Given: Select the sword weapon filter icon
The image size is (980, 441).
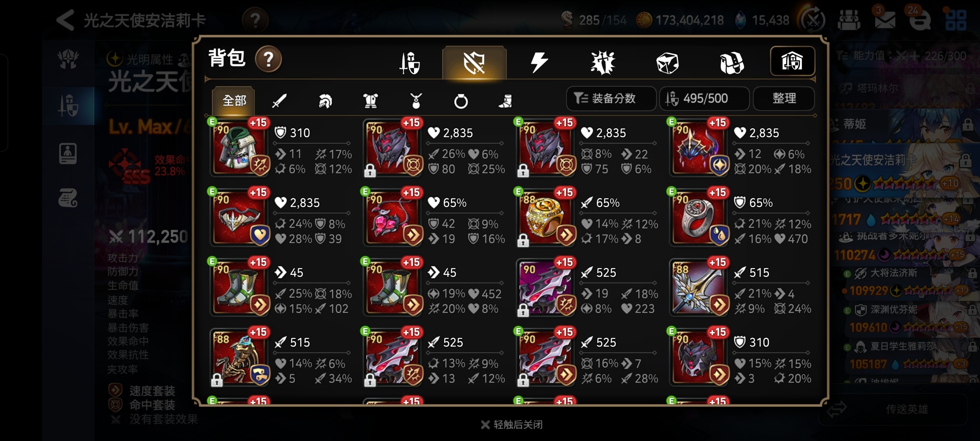Looking at the screenshot, I should point(279,100).
